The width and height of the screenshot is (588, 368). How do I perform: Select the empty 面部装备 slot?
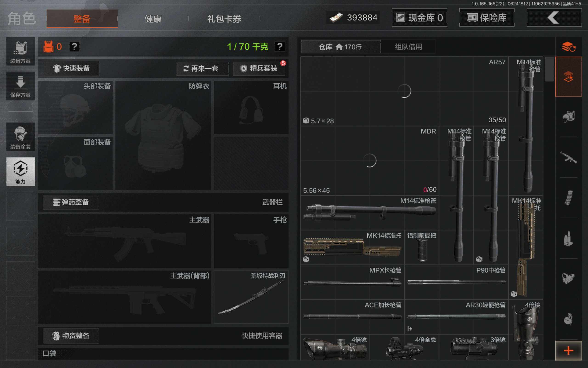click(x=75, y=163)
